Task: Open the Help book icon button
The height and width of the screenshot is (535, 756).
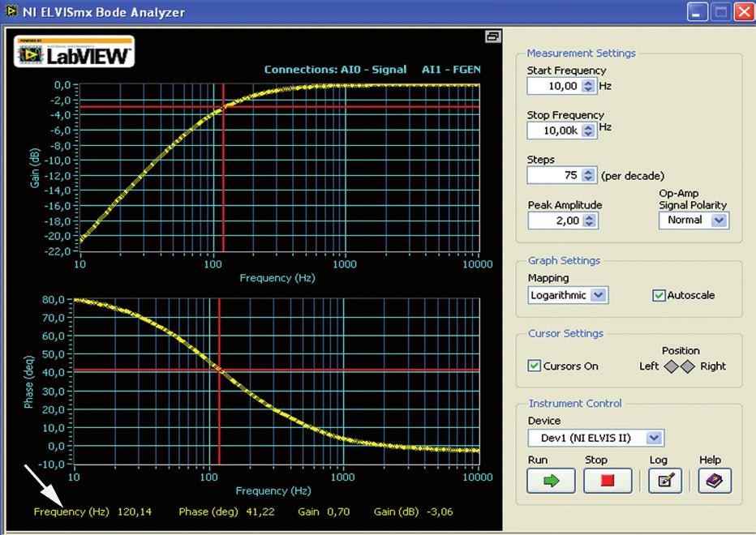Action: click(715, 481)
